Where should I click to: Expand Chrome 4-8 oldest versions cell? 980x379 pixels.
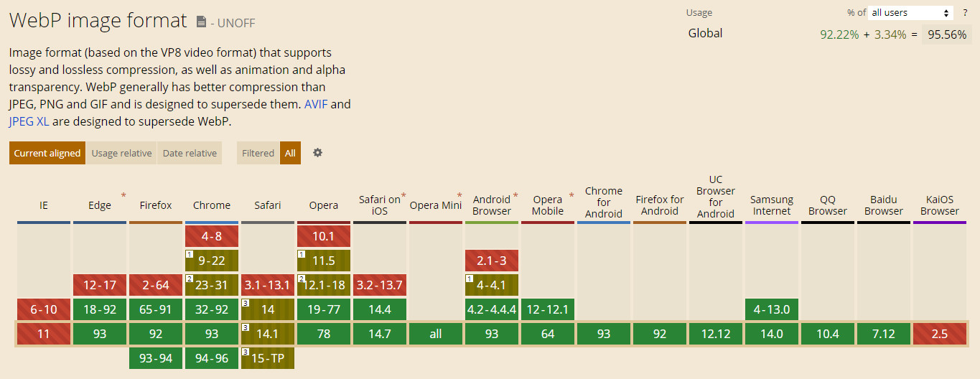212,236
